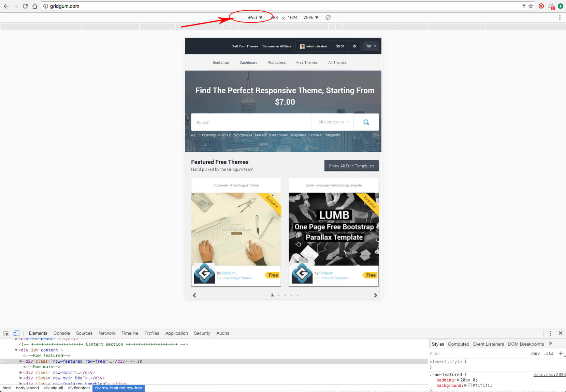The height and width of the screenshot is (392, 566).
Task: Click the Lumb template thumbnail
Action: click(334, 229)
